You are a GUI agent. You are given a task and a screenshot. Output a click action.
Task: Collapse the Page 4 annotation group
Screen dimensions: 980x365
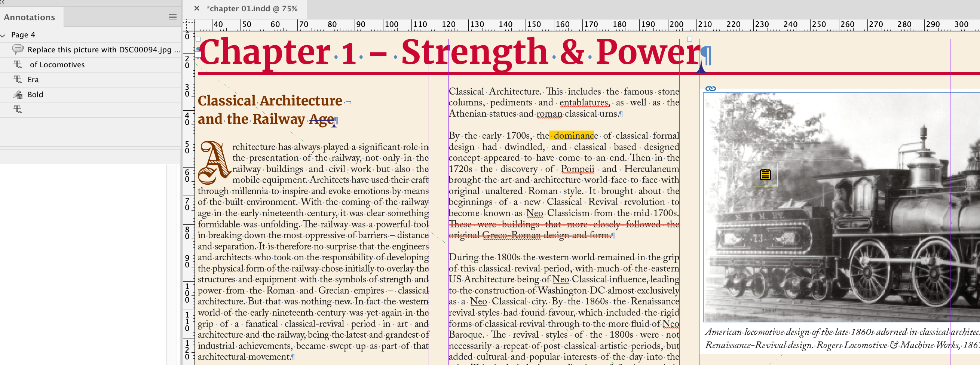pos(3,35)
